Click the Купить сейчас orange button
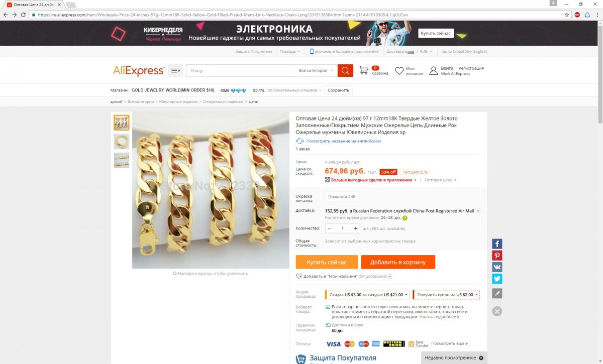Screen dimensions: 603x364 tap(327, 262)
